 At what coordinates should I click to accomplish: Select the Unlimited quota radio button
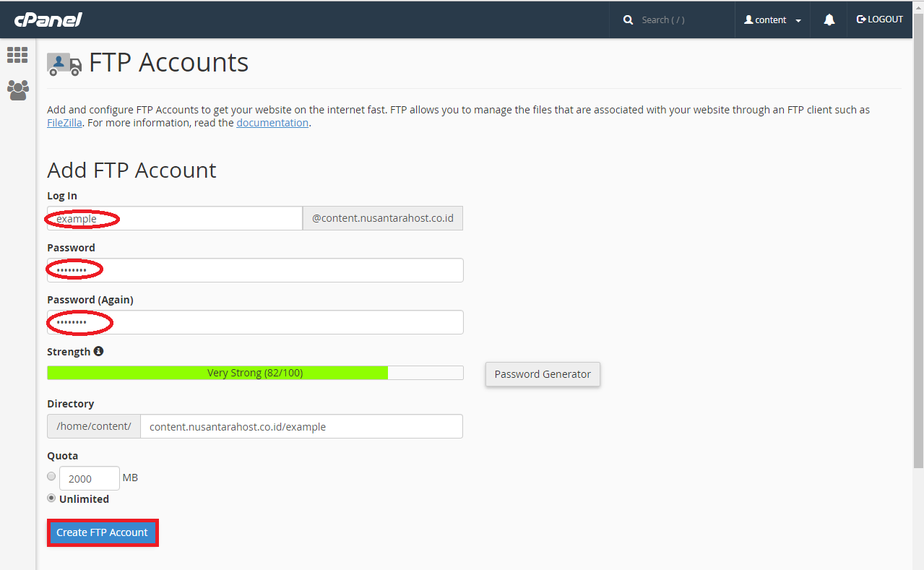[51, 498]
